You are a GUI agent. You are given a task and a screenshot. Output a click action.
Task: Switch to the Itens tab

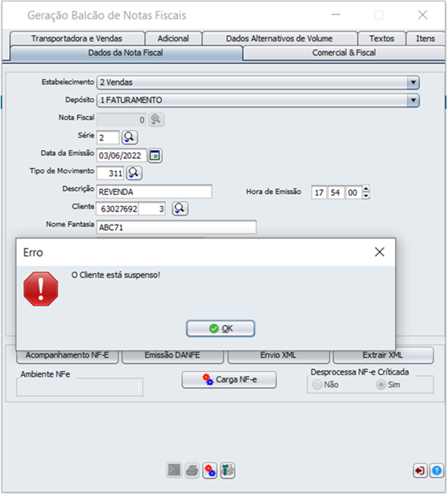[x=425, y=38]
